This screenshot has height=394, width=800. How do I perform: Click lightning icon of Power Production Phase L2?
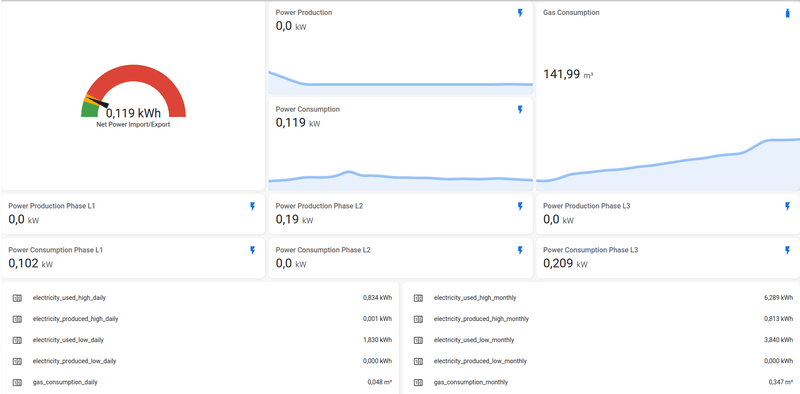(520, 206)
